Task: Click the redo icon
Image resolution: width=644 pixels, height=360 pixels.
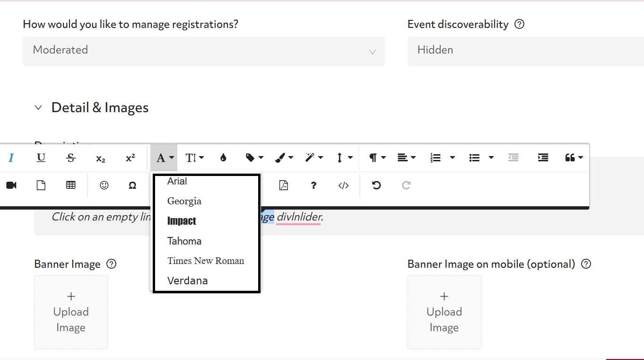Action: (x=406, y=185)
